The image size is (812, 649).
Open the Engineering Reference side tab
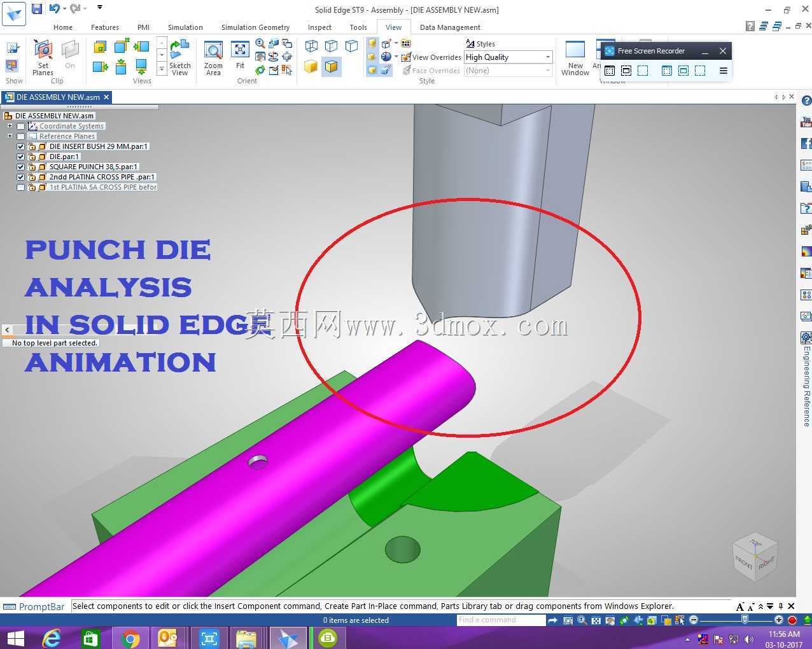pyautogui.click(x=806, y=380)
